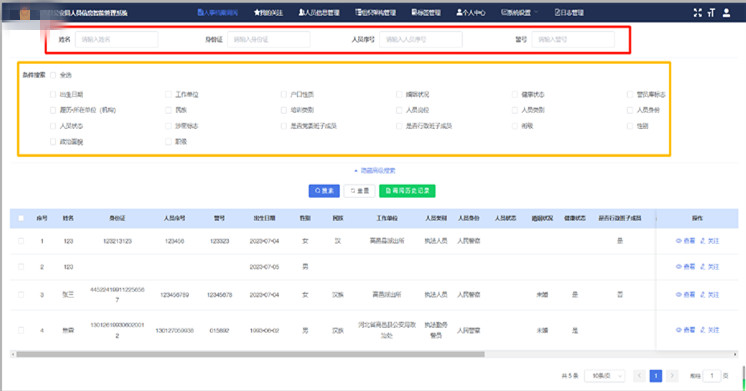Select the checkbox for table row 4

tap(21, 330)
